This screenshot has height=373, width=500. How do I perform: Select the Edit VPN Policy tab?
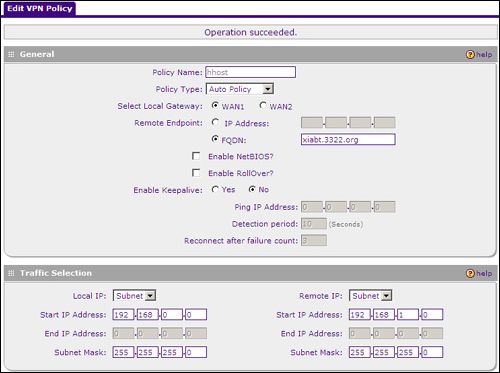(40, 9)
